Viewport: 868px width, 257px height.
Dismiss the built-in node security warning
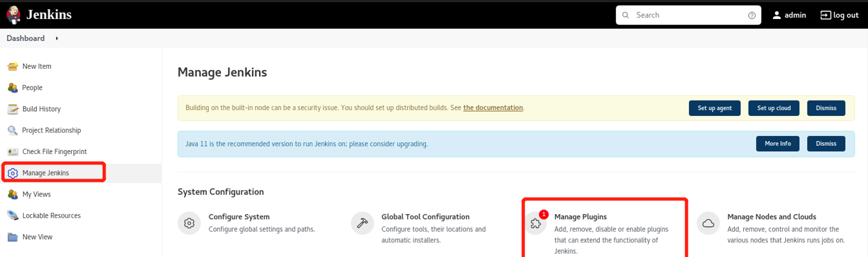point(826,108)
